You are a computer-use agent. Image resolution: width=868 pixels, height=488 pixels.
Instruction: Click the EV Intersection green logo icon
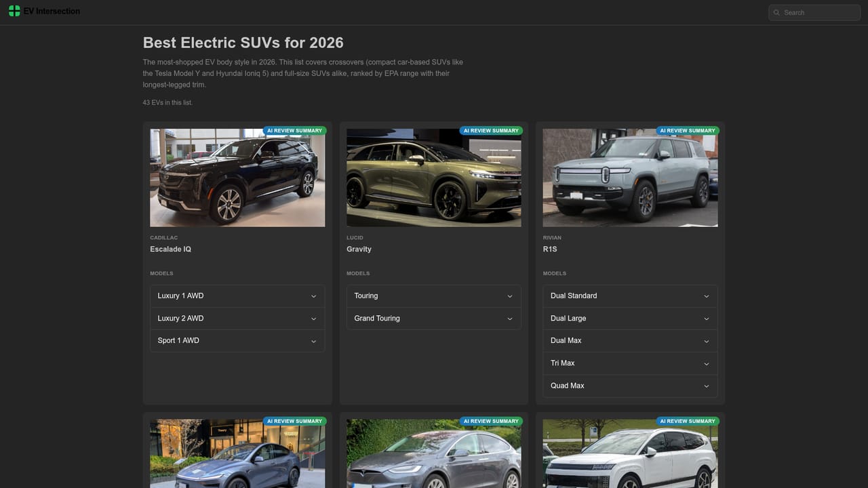click(x=14, y=11)
